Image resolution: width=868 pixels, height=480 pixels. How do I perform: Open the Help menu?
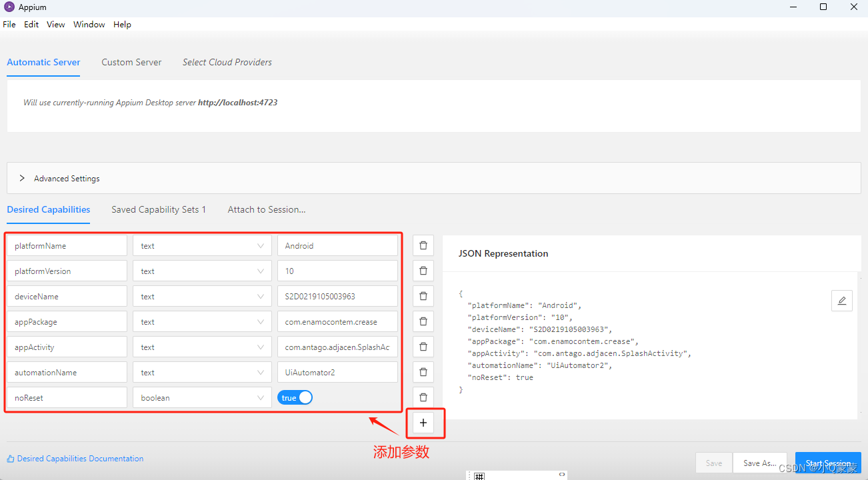pyautogui.click(x=122, y=24)
